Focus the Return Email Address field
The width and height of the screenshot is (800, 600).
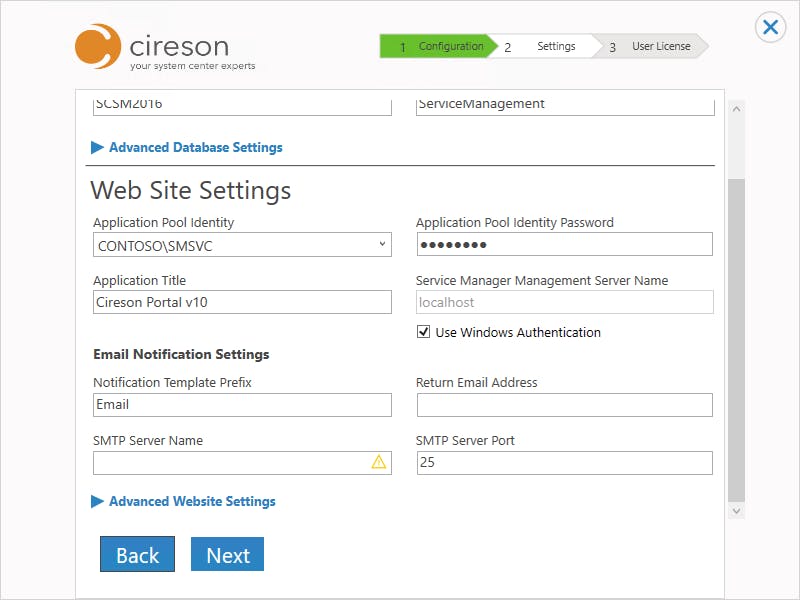(x=565, y=405)
